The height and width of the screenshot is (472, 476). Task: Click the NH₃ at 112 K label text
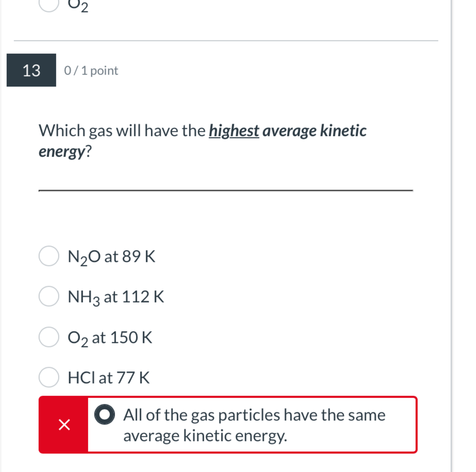pyautogui.click(x=115, y=297)
